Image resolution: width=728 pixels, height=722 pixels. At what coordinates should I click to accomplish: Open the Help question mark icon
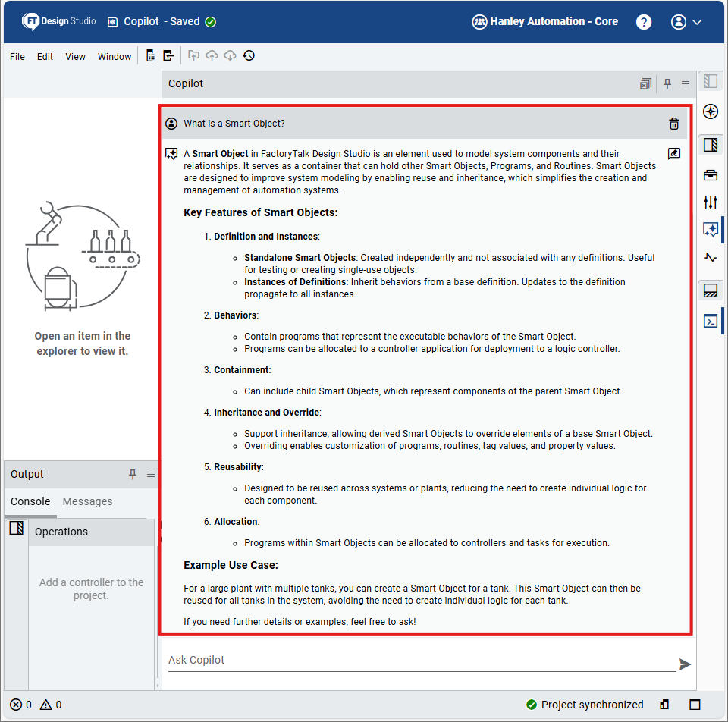point(644,22)
